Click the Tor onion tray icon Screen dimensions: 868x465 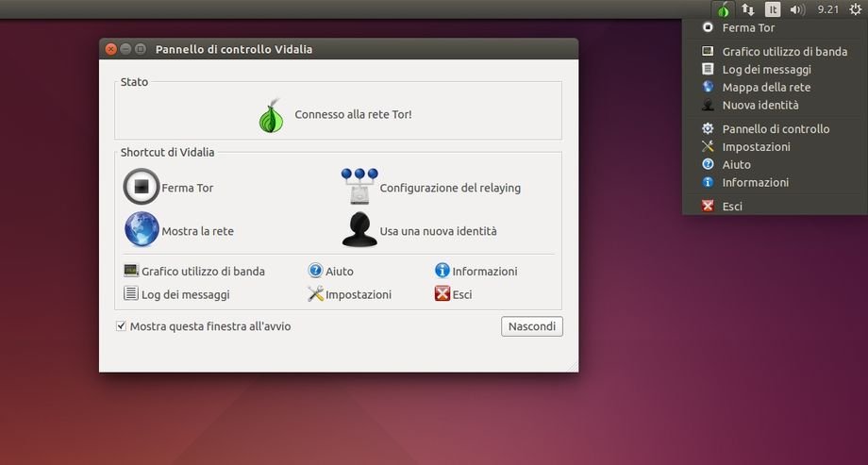722,9
